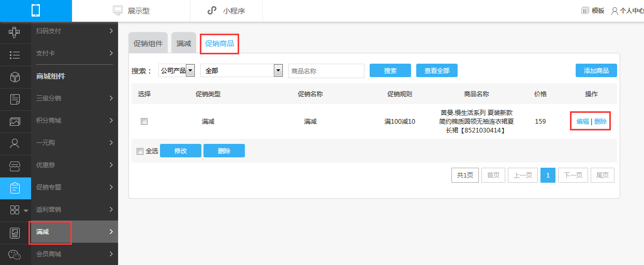Expand the 一元购 sidebar item
644x265 pixels.
pyautogui.click(x=75, y=143)
